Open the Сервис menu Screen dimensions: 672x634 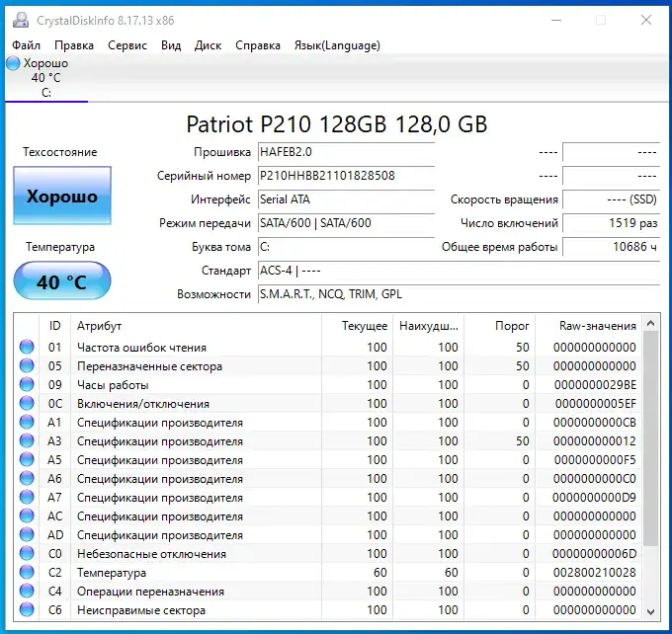click(x=127, y=45)
